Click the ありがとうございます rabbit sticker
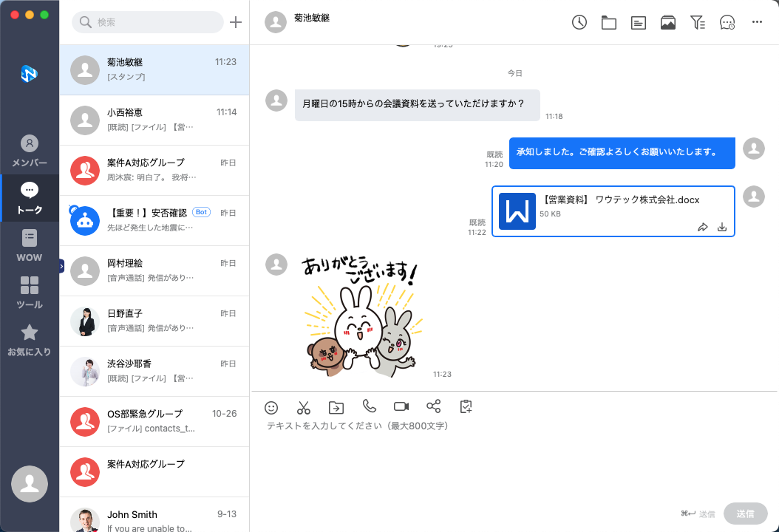Screen dimensions: 779x532 362,317
